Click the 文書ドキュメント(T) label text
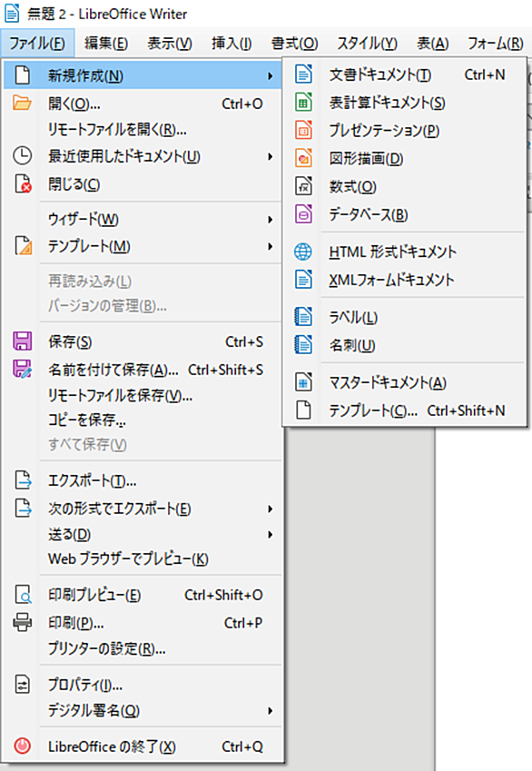Screen dimensions: 532x771 click(380, 74)
